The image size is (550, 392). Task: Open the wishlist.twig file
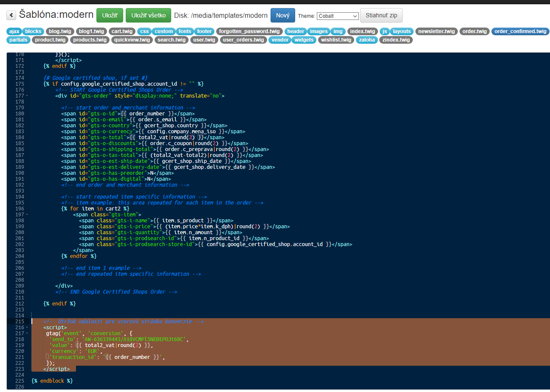(336, 40)
